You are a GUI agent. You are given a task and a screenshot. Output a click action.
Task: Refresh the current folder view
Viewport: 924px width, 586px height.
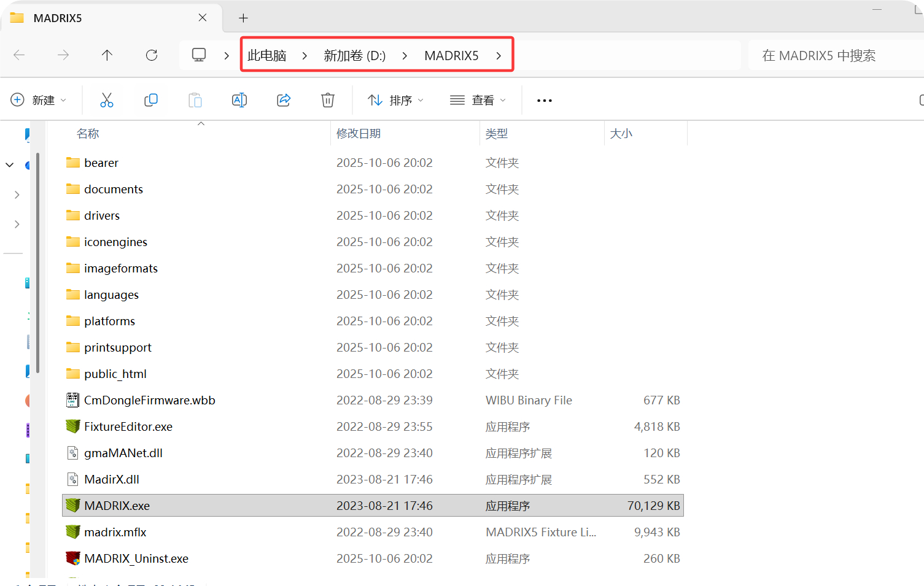pyautogui.click(x=152, y=55)
